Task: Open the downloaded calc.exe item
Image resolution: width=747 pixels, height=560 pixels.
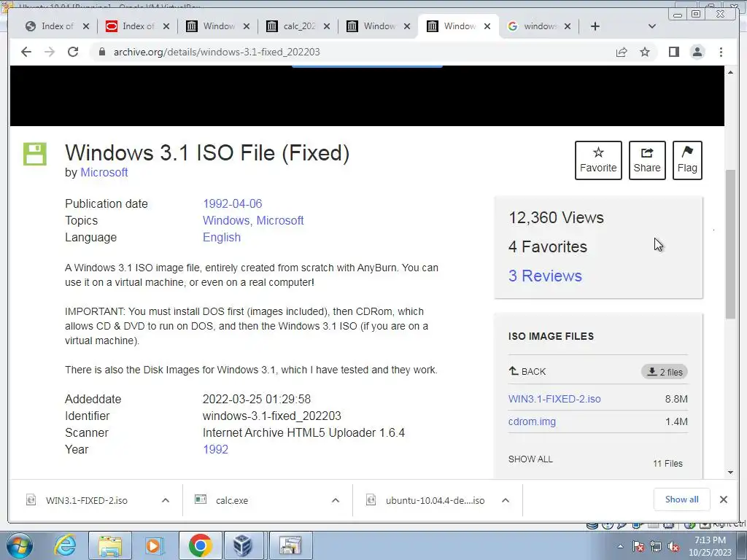Action: coord(231,500)
